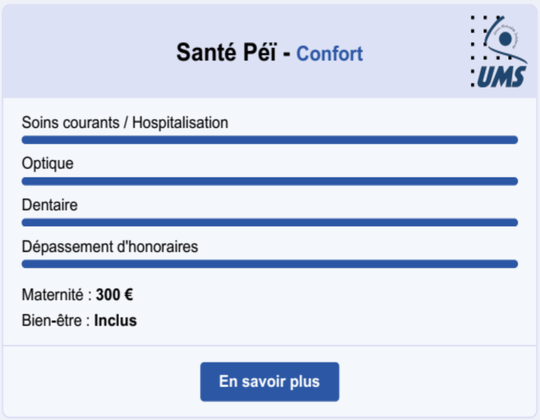Click the UMS lettering in the logo
The width and height of the screenshot is (540, 420).
[x=501, y=76]
